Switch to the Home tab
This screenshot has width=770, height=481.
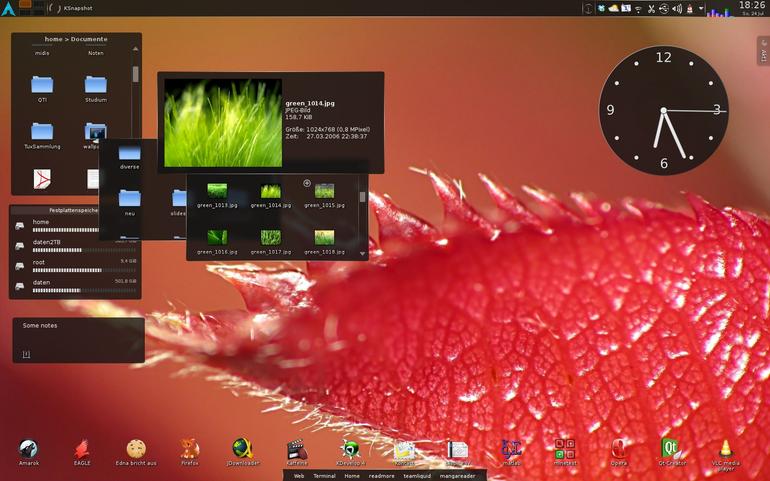click(352, 476)
